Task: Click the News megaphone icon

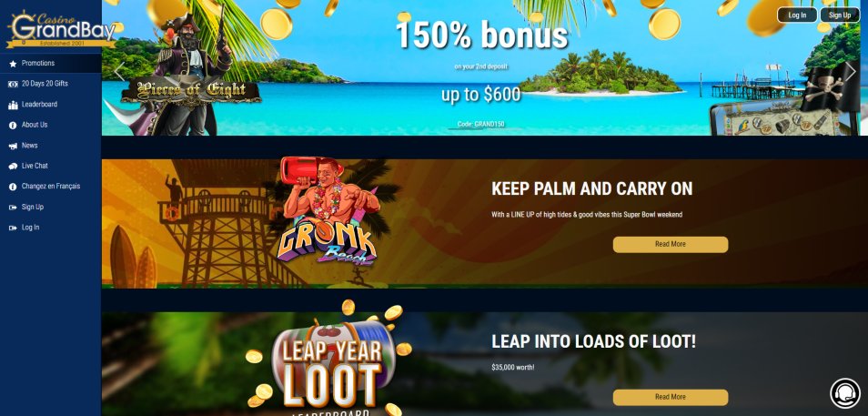Action: 13,146
